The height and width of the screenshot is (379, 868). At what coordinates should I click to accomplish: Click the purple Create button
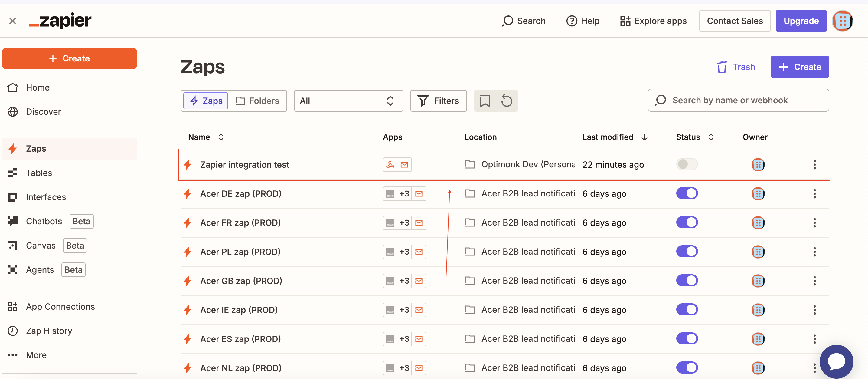pyautogui.click(x=800, y=67)
